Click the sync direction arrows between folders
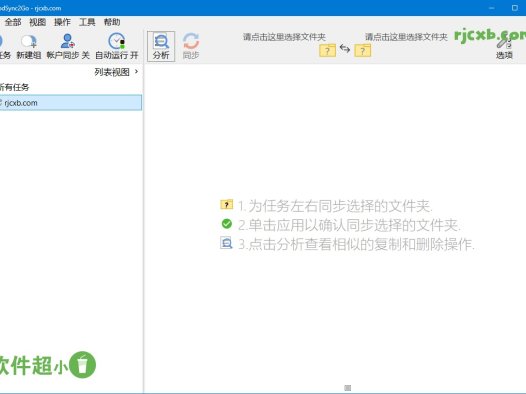This screenshot has width=526, height=394. pos(345,49)
